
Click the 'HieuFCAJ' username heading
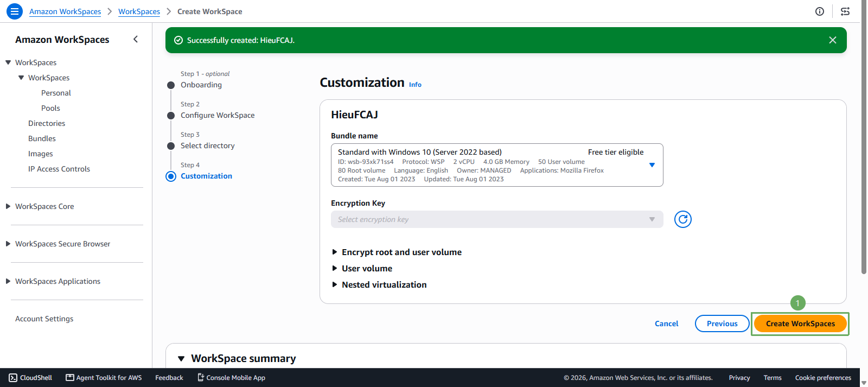[x=354, y=115]
